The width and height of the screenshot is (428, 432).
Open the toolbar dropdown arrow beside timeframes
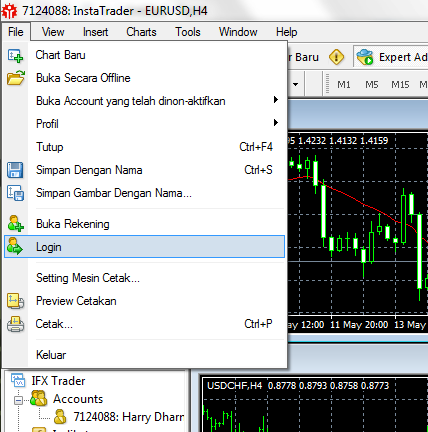click(295, 84)
